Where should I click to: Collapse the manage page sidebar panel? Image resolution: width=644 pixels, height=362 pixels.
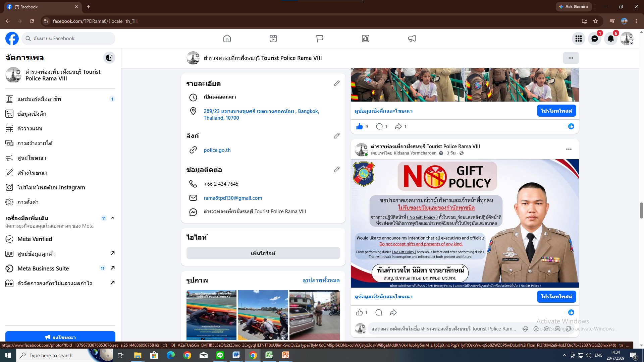point(109,58)
